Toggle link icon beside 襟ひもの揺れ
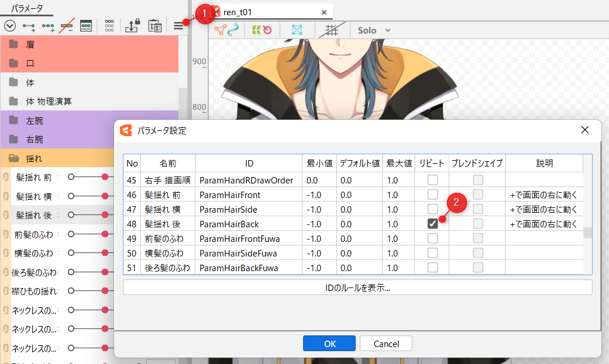Image resolution: width=609 pixels, height=364 pixels. tap(6, 291)
